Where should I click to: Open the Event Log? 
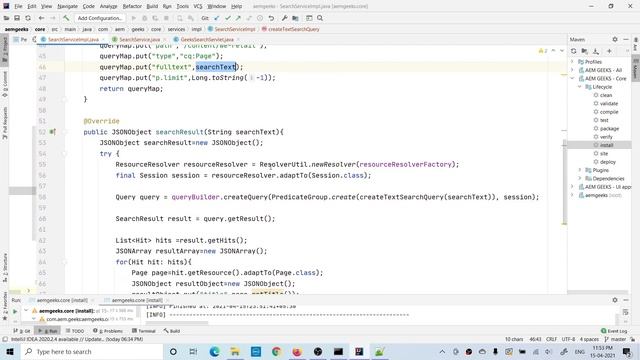614,331
